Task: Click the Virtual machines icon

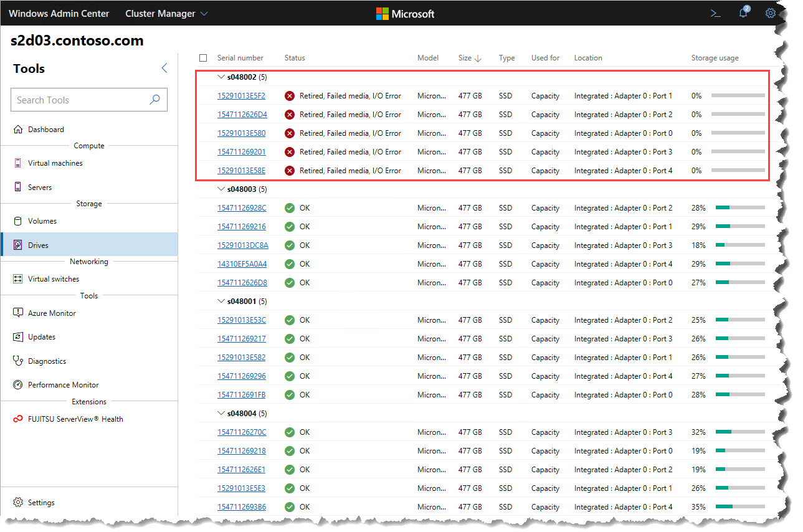Action: 18,163
